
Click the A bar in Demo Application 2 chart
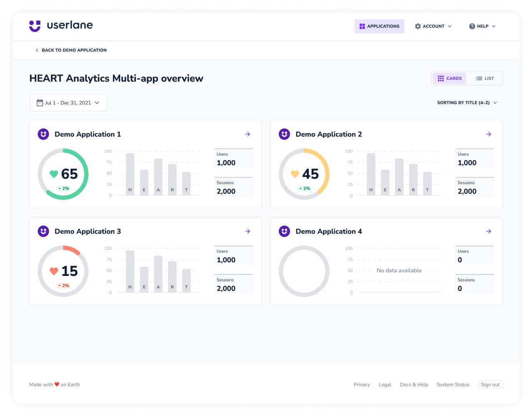click(399, 177)
